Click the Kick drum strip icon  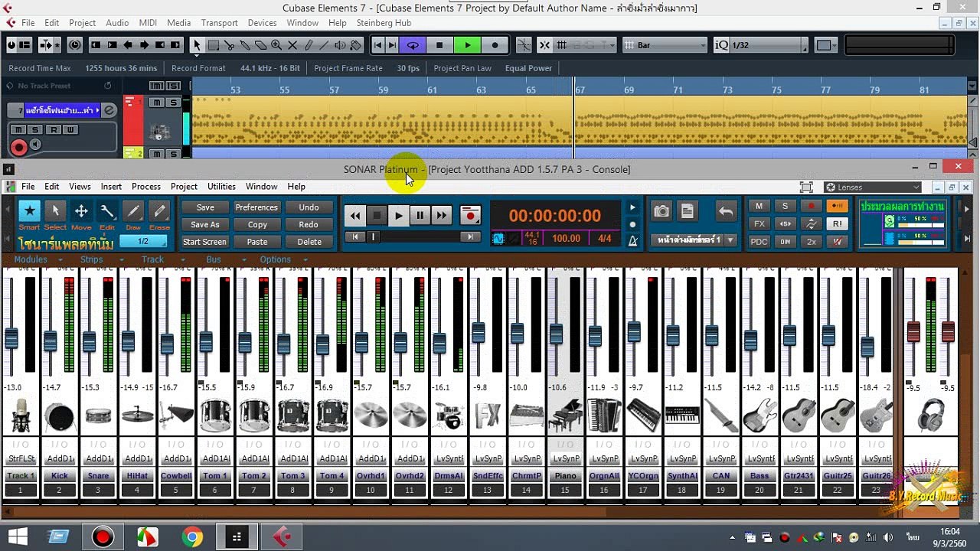[x=60, y=416]
